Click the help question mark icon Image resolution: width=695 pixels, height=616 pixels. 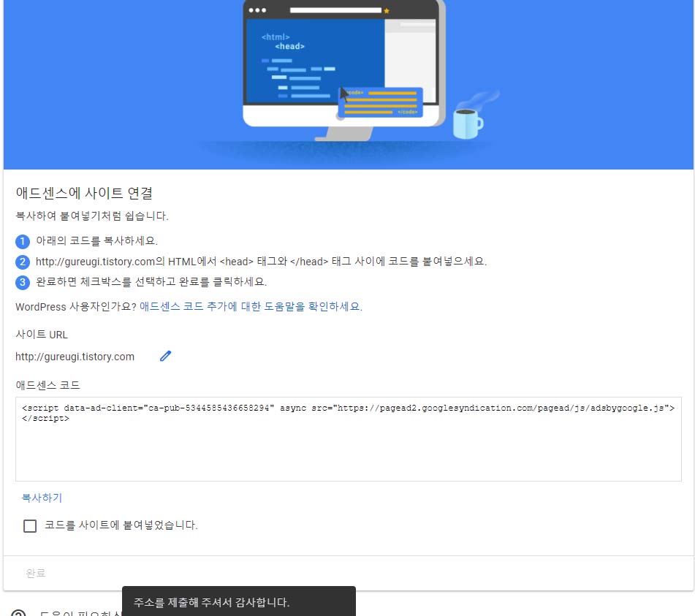pyautogui.click(x=18, y=612)
